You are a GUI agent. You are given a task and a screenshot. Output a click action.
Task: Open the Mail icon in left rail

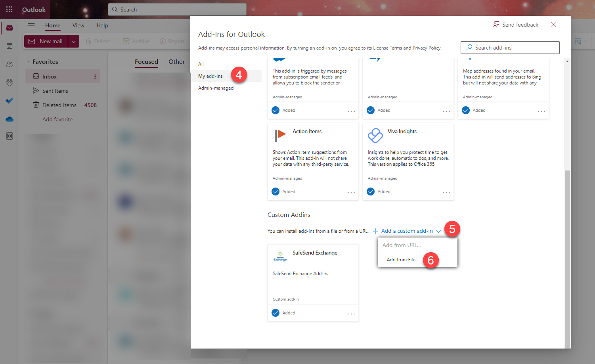pyautogui.click(x=10, y=28)
